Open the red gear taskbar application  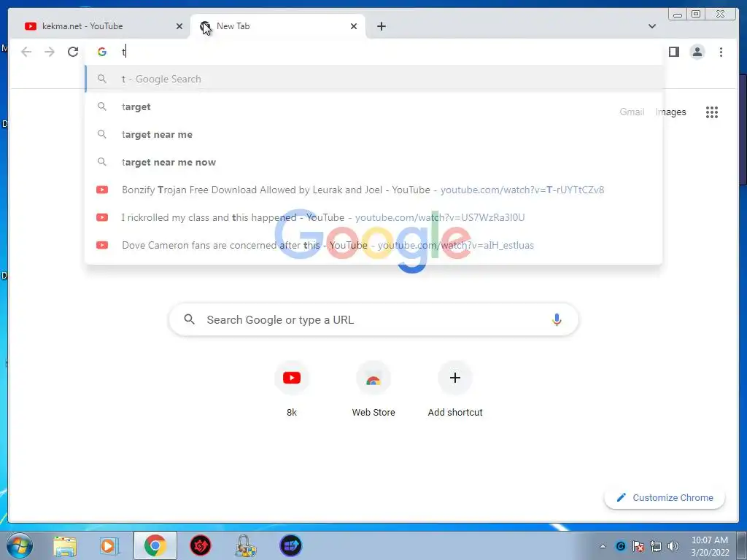(200, 545)
